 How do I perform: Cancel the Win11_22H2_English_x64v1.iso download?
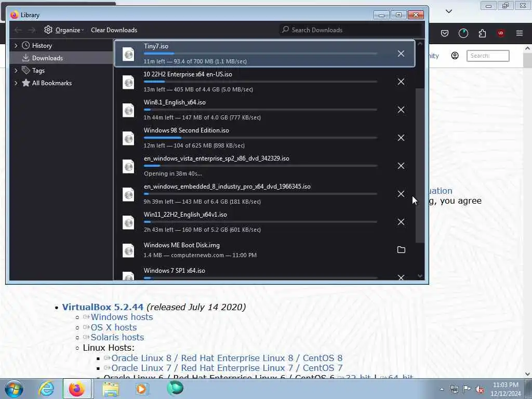point(401,222)
